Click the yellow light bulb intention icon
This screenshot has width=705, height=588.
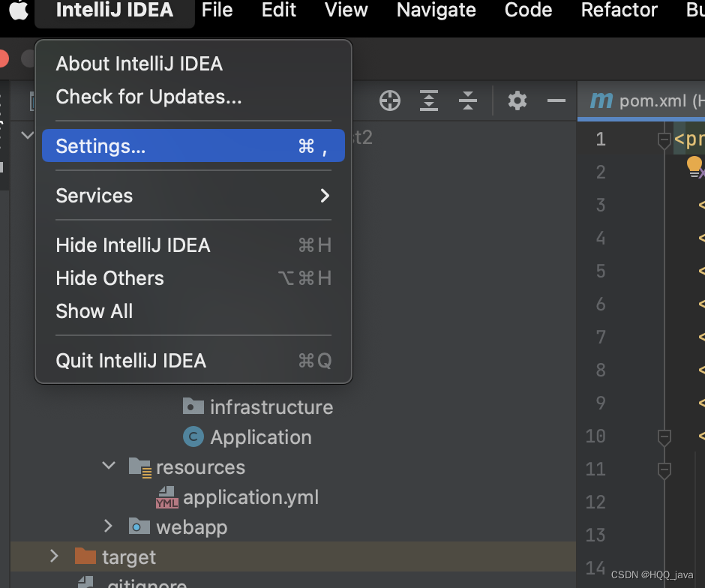tap(694, 164)
